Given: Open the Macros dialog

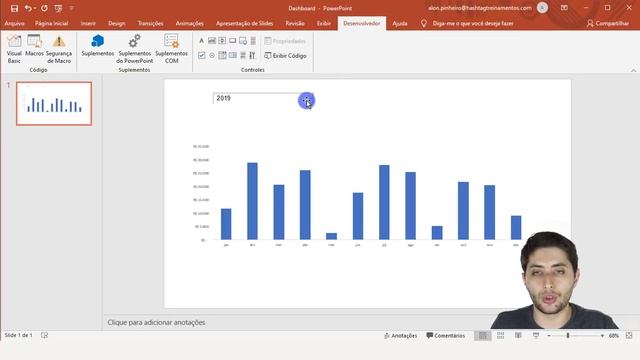Looking at the screenshot, I should pos(34,46).
